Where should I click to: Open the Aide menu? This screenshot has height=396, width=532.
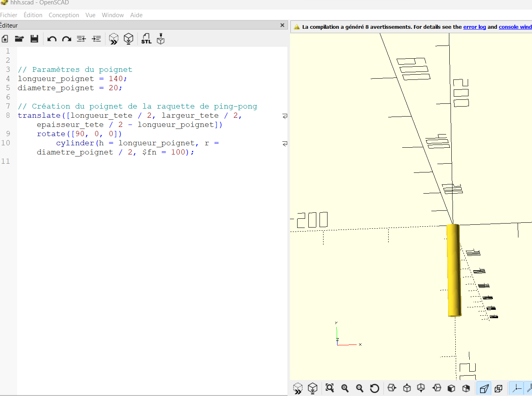point(136,15)
